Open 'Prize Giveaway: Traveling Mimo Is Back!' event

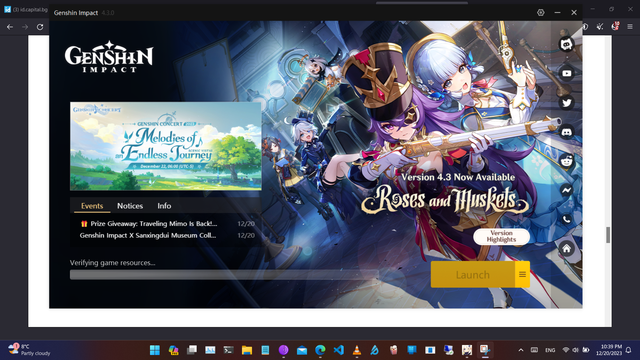point(167,224)
